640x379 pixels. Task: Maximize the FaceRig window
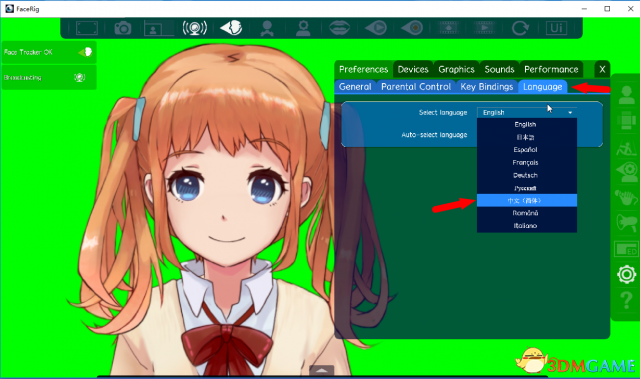coord(607,9)
